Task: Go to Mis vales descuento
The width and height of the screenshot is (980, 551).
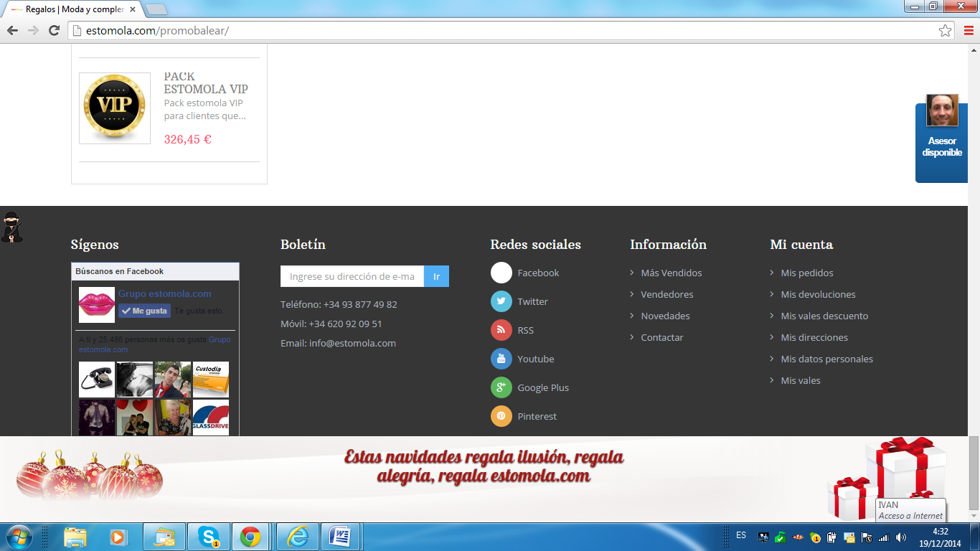Action: coord(824,316)
